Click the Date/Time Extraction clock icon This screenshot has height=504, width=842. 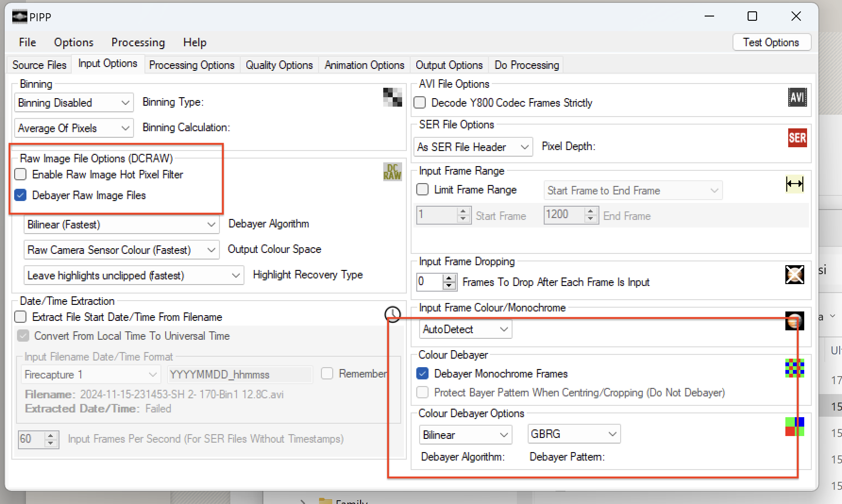click(x=392, y=314)
